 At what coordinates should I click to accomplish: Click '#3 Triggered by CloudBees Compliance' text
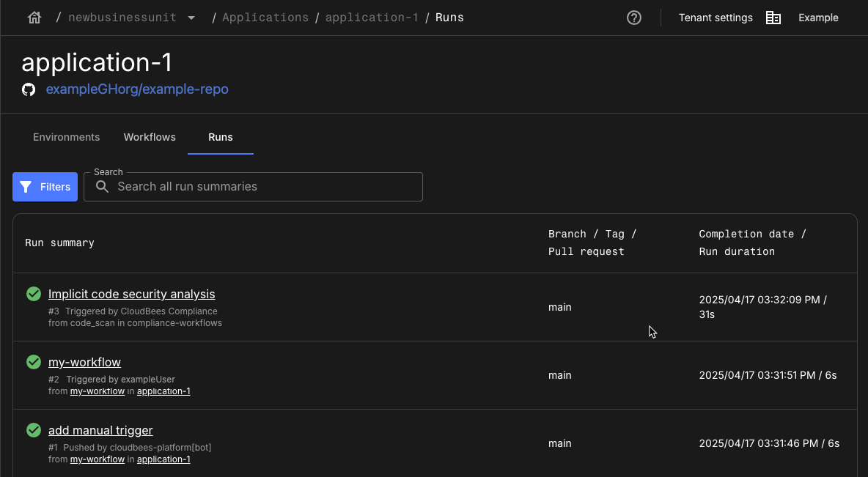133,311
